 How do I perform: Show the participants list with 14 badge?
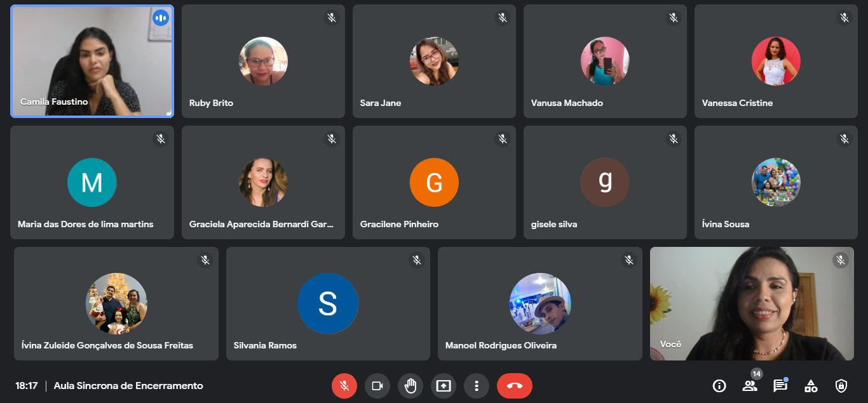click(750, 386)
